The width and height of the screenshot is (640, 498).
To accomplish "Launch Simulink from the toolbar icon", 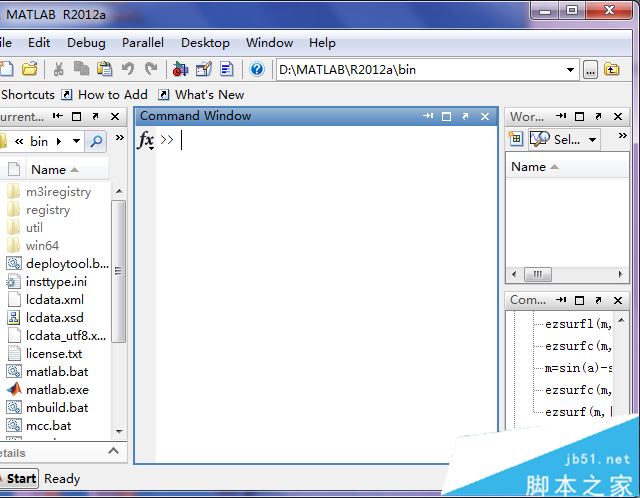I will click(x=180, y=69).
